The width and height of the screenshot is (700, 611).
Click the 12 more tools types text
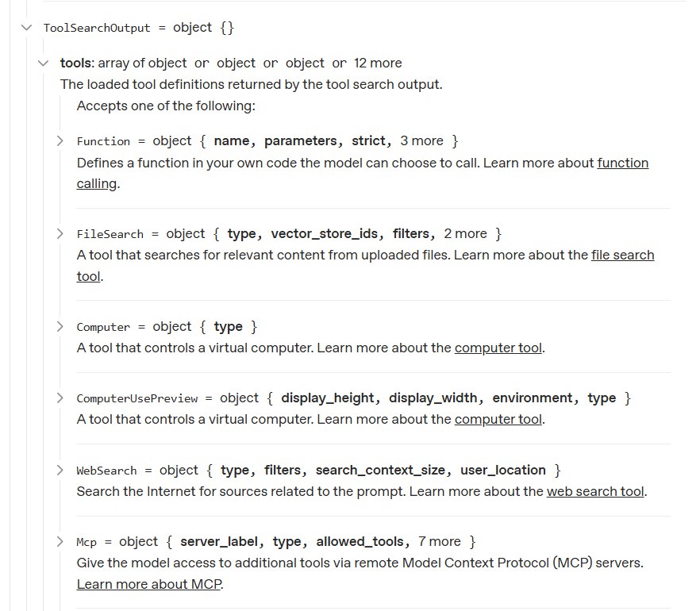tap(377, 63)
